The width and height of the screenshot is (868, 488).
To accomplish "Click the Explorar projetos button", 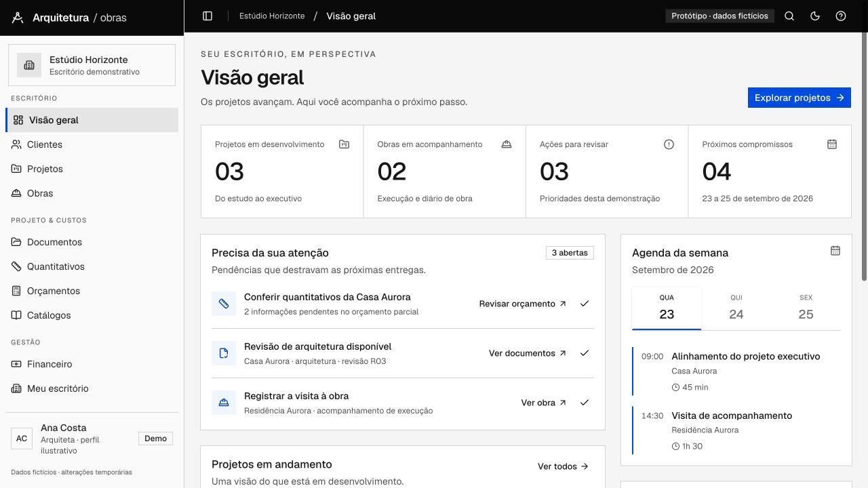I will [x=800, y=98].
